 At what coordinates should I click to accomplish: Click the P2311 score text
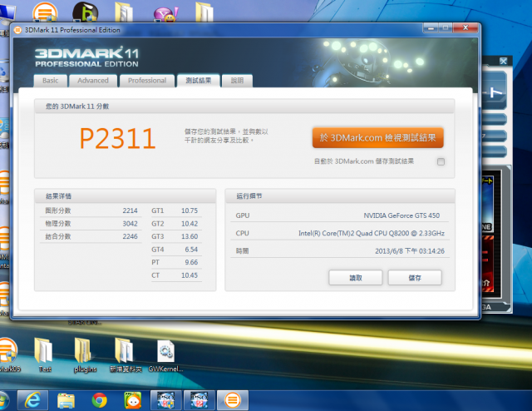pyautogui.click(x=118, y=139)
